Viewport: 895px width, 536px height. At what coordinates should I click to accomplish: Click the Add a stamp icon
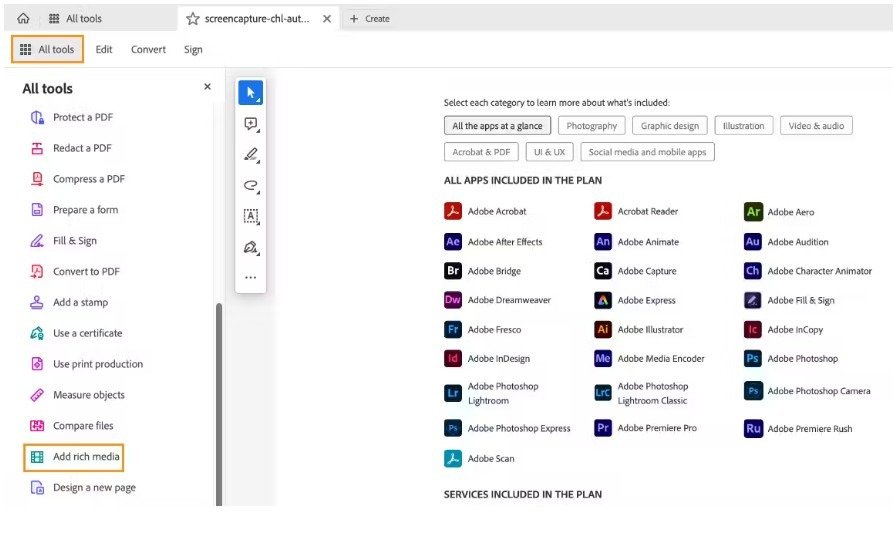37,302
